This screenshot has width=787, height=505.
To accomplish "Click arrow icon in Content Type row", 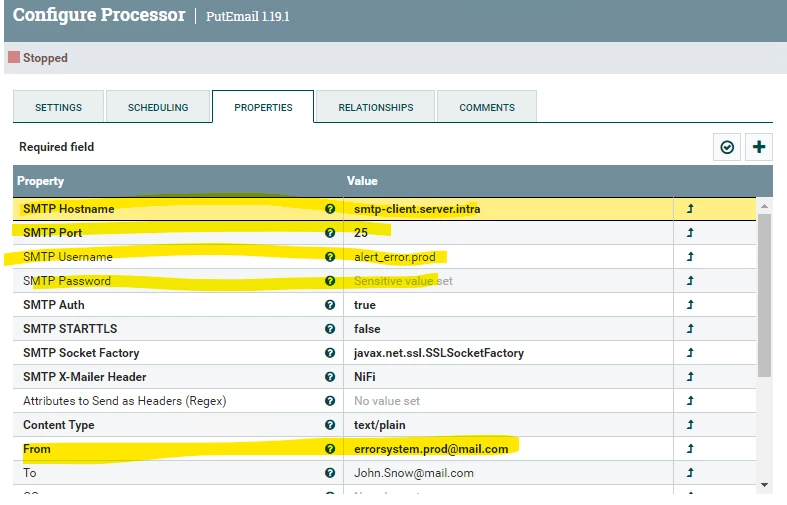I will point(690,425).
